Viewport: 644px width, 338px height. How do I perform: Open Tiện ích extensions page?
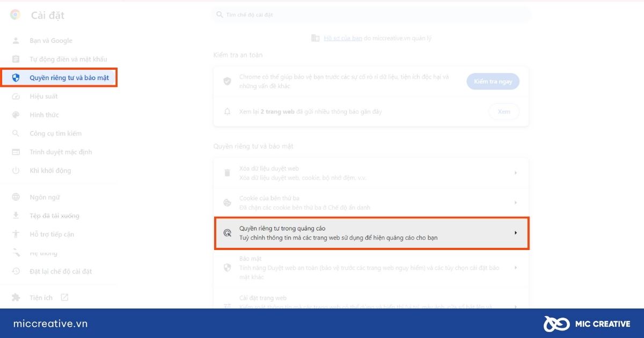[41, 297]
